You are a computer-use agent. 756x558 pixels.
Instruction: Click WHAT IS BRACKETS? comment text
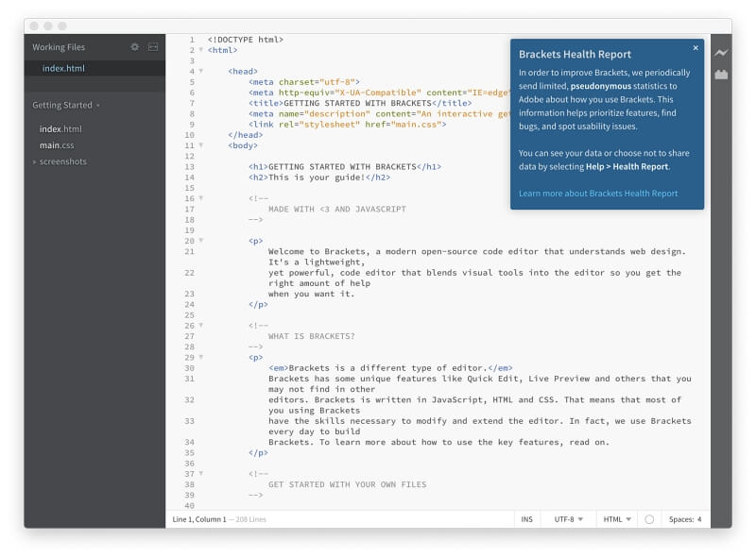coord(312,336)
